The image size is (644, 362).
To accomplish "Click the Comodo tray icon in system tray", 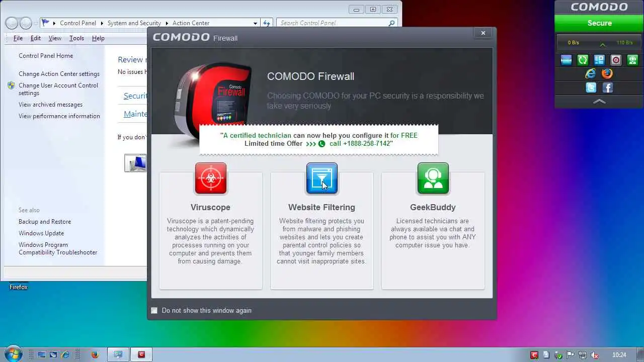I will 534,355.
